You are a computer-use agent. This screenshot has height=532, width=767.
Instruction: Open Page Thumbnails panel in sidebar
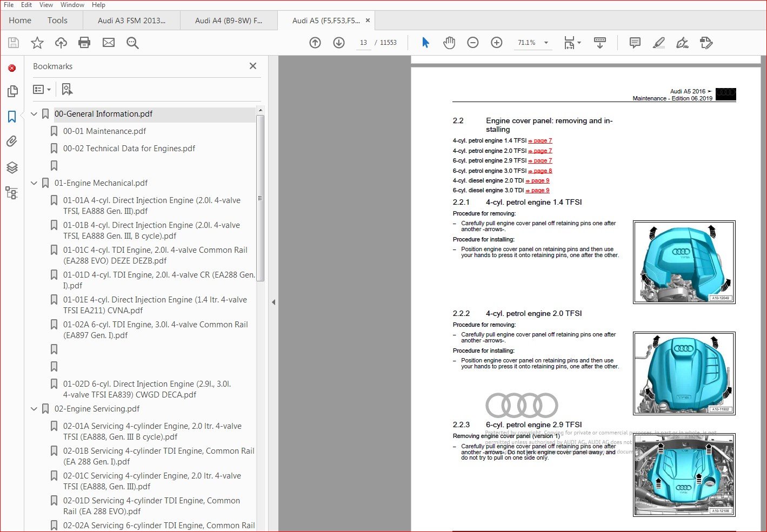12,91
